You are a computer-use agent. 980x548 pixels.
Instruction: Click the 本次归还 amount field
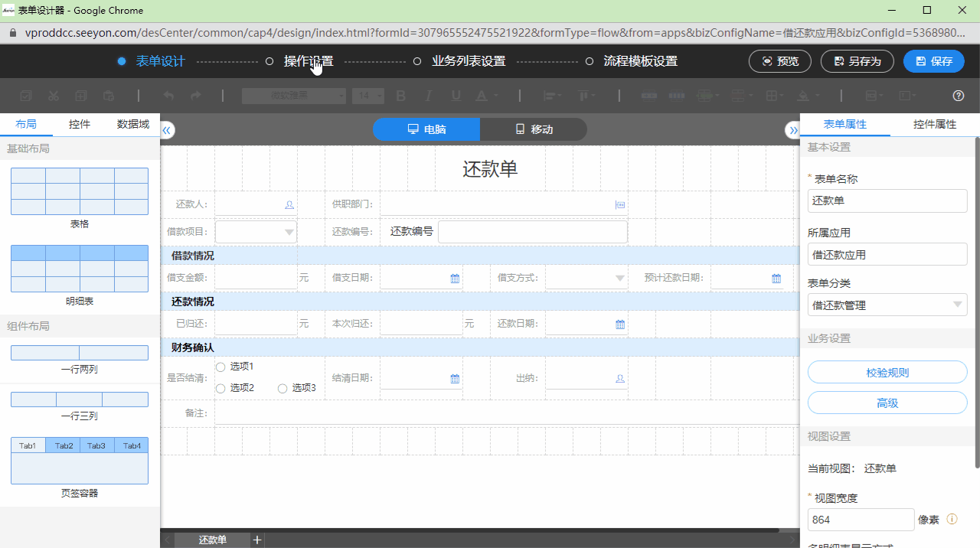[421, 324]
